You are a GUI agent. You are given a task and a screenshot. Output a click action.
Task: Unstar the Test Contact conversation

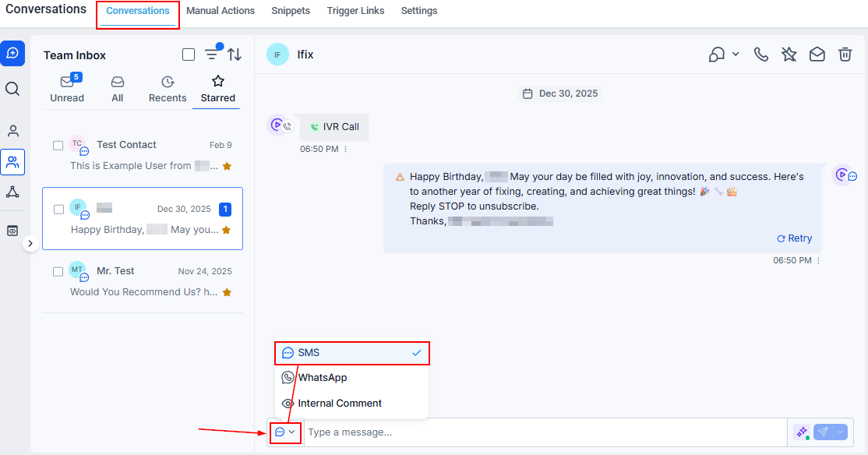[x=227, y=166]
